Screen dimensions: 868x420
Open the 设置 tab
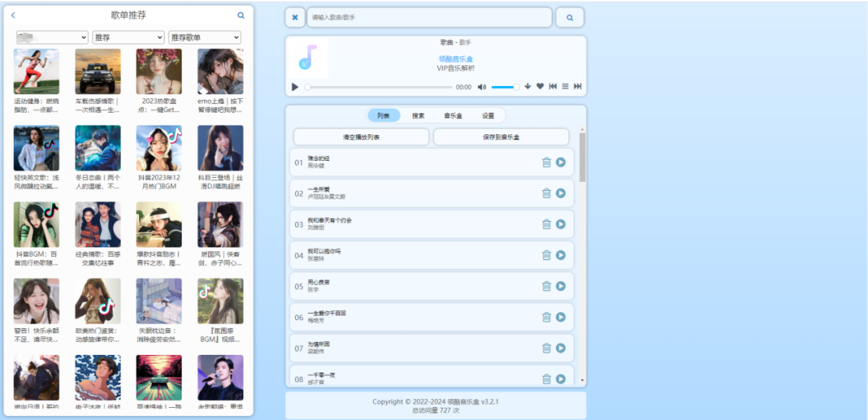(488, 116)
